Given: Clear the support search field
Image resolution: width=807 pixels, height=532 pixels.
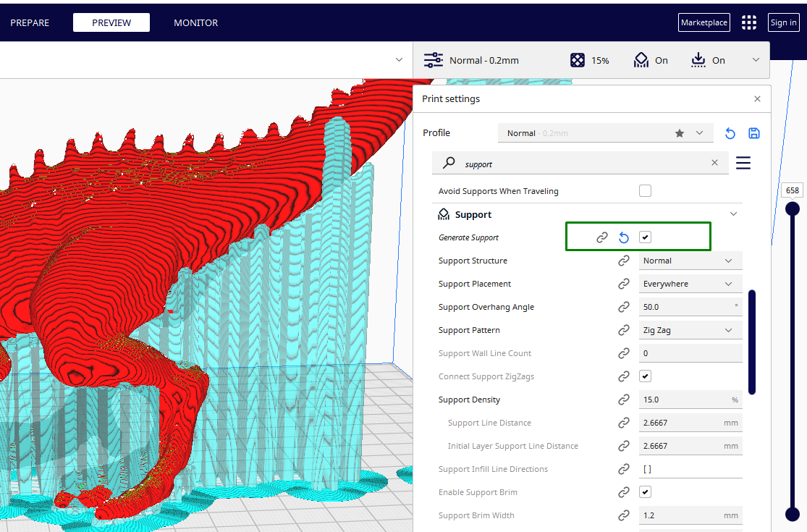Looking at the screenshot, I should click(x=714, y=163).
